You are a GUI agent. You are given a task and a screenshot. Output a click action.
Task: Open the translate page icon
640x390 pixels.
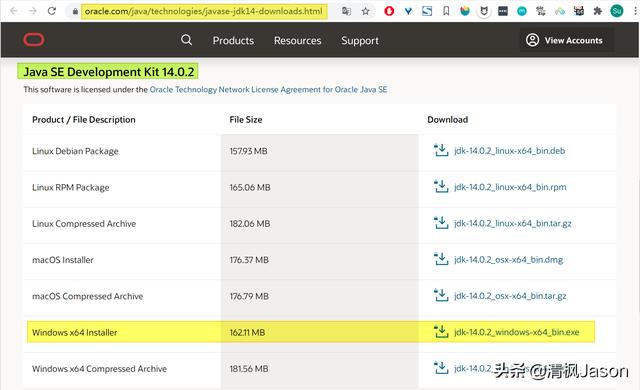pyautogui.click(x=346, y=11)
